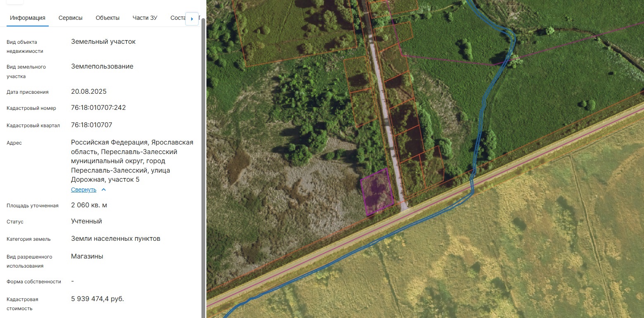The width and height of the screenshot is (644, 318).
Task: Go to the Информация tab
Action: click(x=28, y=18)
